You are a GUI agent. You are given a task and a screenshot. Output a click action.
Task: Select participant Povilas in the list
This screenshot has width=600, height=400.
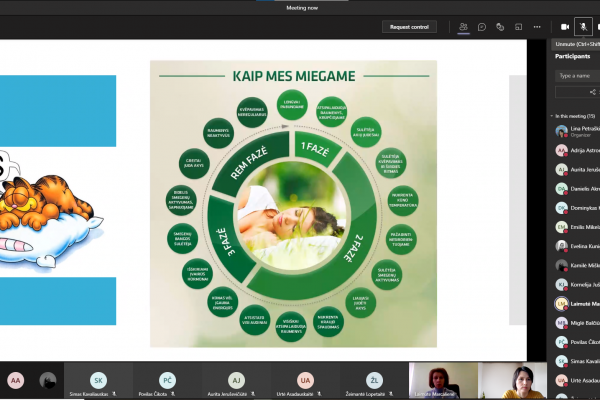pyautogui.click(x=576, y=342)
